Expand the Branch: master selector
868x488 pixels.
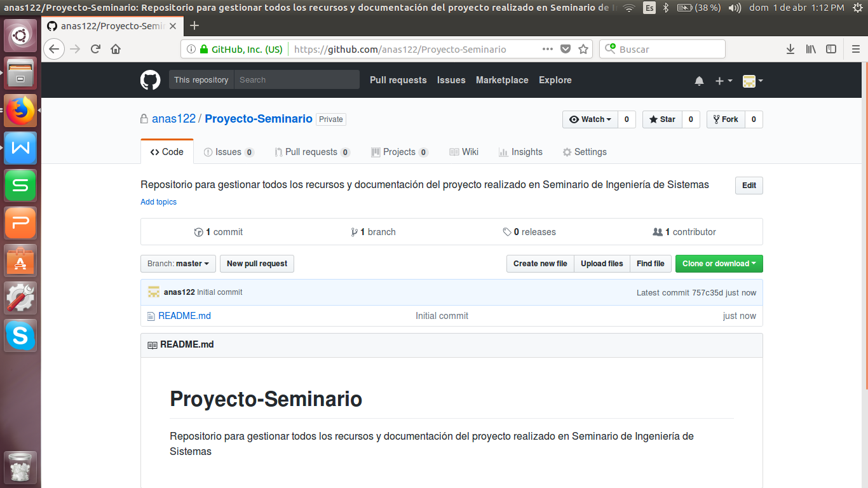[178, 264]
